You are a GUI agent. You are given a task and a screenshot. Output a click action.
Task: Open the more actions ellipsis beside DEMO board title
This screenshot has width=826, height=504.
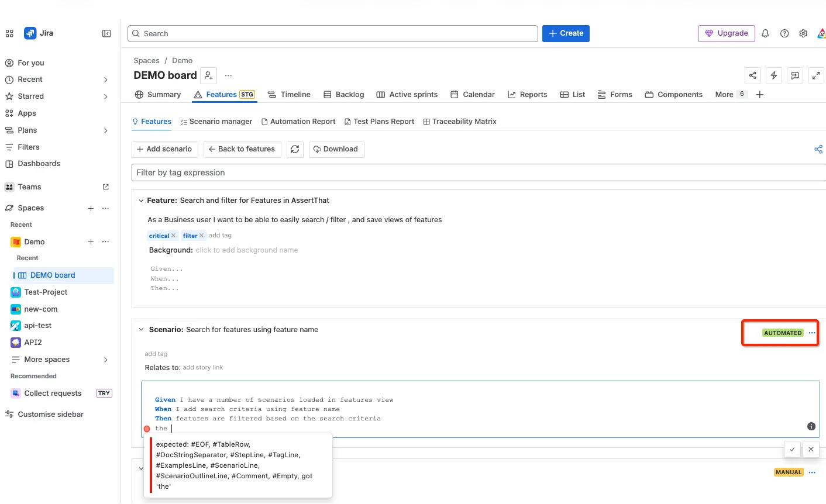(228, 75)
